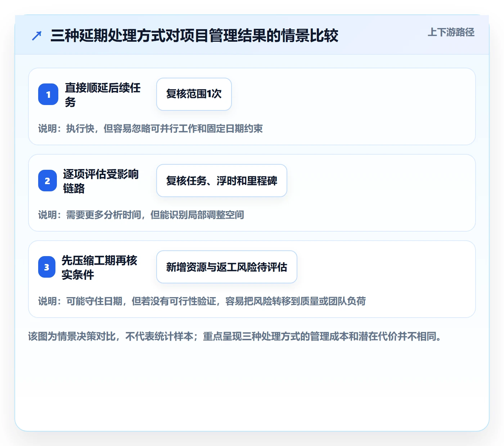
Task: Click the arrow icon beside the title
Action: coord(37,36)
